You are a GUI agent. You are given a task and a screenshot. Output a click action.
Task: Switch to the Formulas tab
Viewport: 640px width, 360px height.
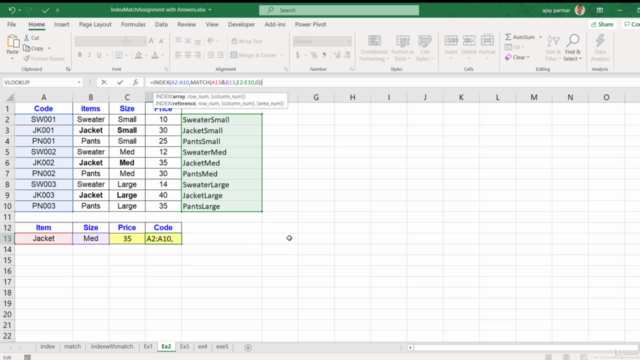(x=133, y=24)
